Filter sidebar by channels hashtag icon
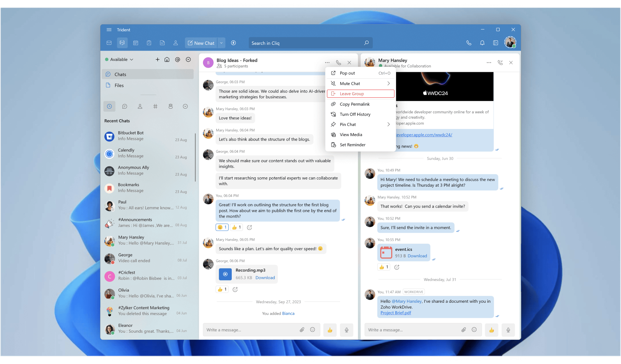The height and width of the screenshot is (364, 621). pos(155,106)
